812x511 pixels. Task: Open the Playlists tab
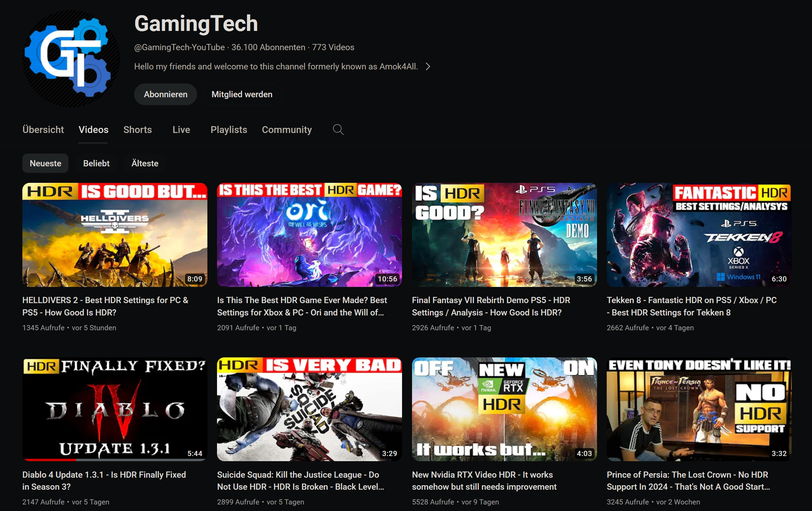pyautogui.click(x=229, y=130)
